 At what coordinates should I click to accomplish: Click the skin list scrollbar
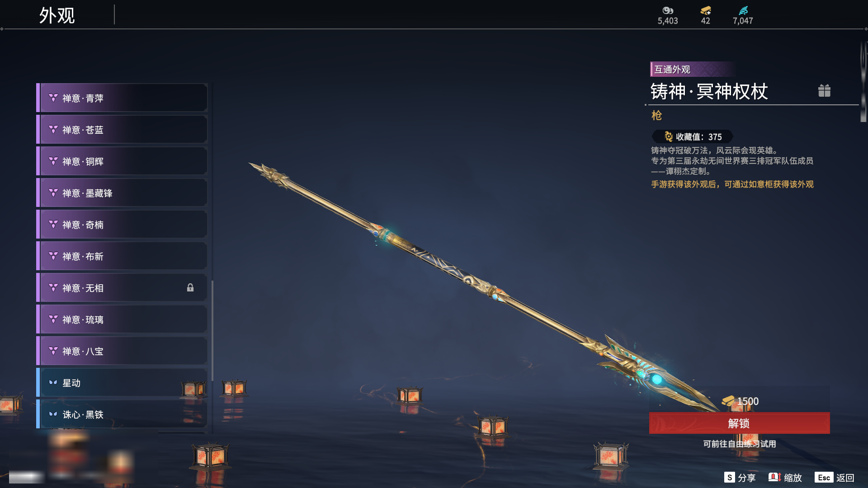pos(212,331)
